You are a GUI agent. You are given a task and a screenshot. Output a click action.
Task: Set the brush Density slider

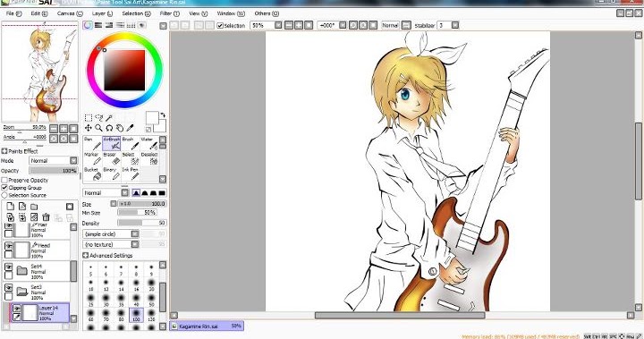click(x=141, y=223)
